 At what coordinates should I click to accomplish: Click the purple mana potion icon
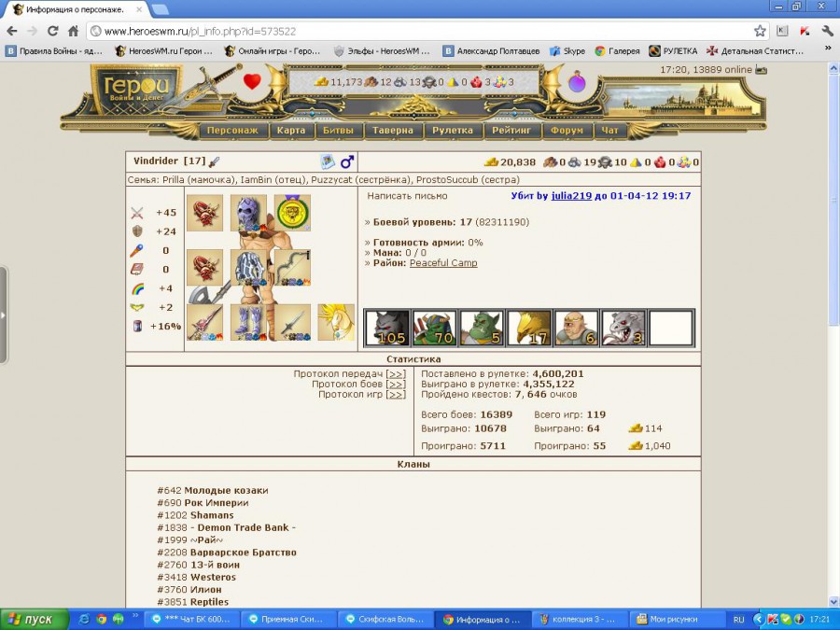pos(578,82)
